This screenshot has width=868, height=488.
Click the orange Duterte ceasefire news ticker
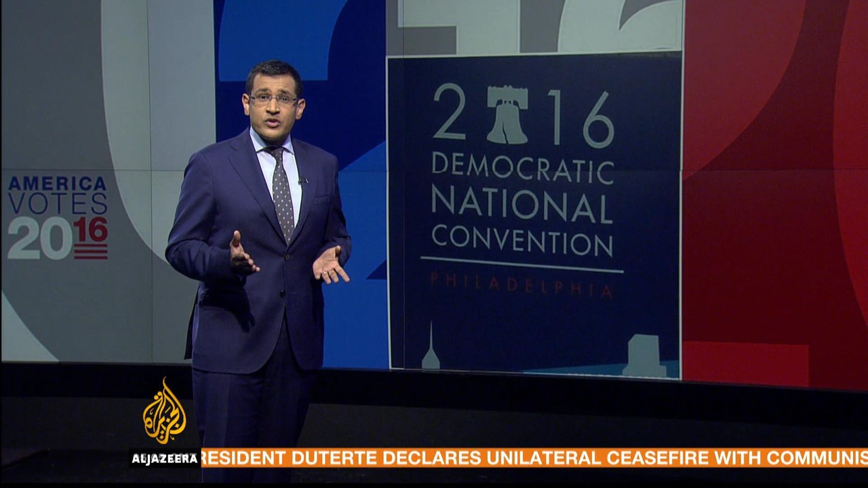[534, 457]
